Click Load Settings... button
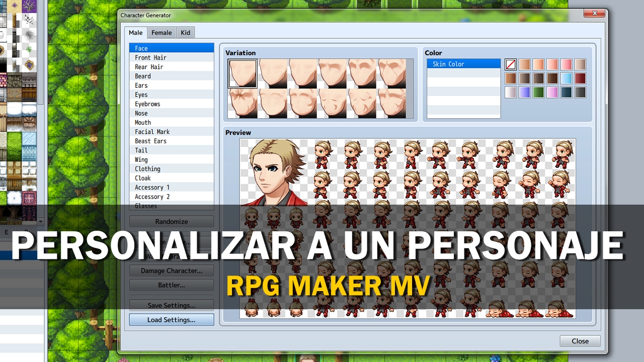 pos(172,320)
